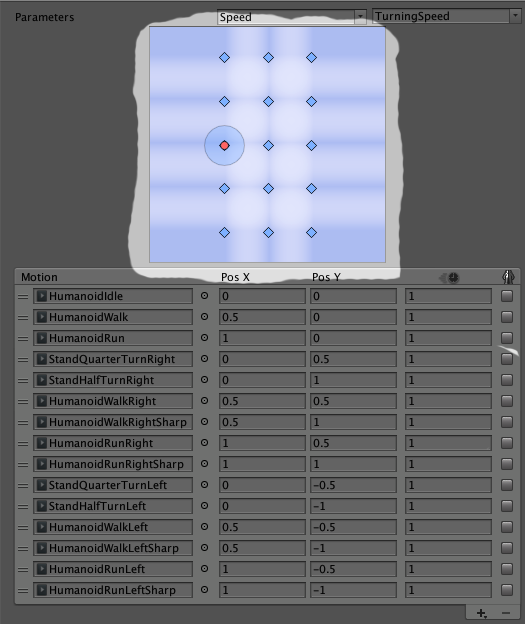Click Pos Y field of StandQuarterTurnLeft

353,485
